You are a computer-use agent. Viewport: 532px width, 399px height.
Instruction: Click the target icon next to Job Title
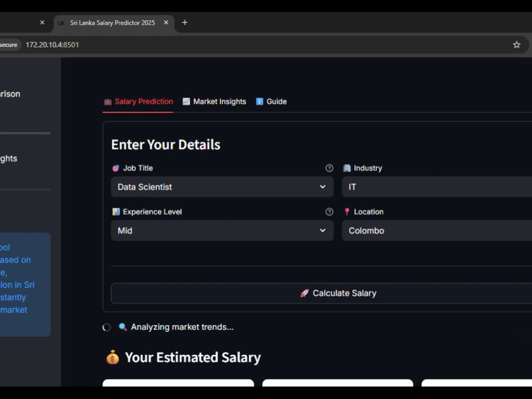tap(115, 168)
